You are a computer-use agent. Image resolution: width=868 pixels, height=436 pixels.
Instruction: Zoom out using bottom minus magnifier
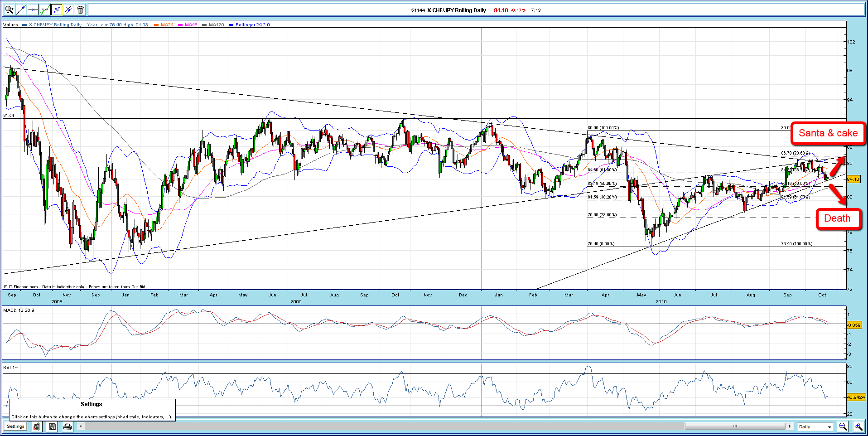tap(843, 426)
